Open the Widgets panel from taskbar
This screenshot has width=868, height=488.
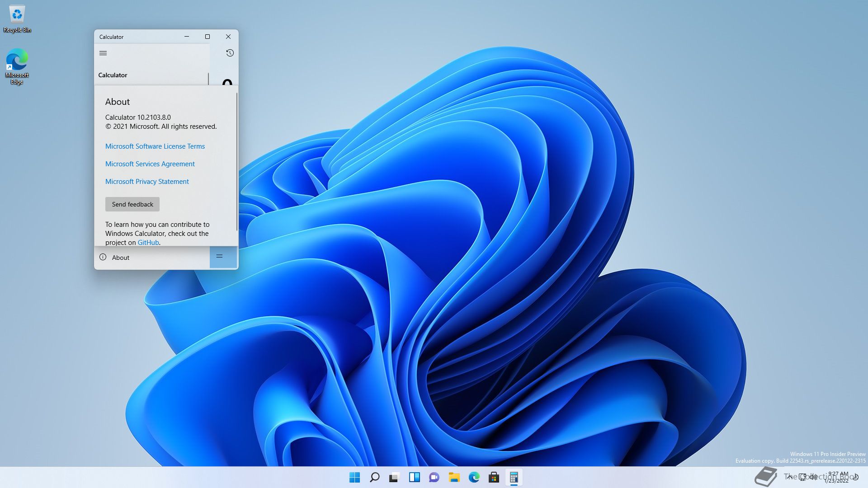pyautogui.click(x=415, y=477)
